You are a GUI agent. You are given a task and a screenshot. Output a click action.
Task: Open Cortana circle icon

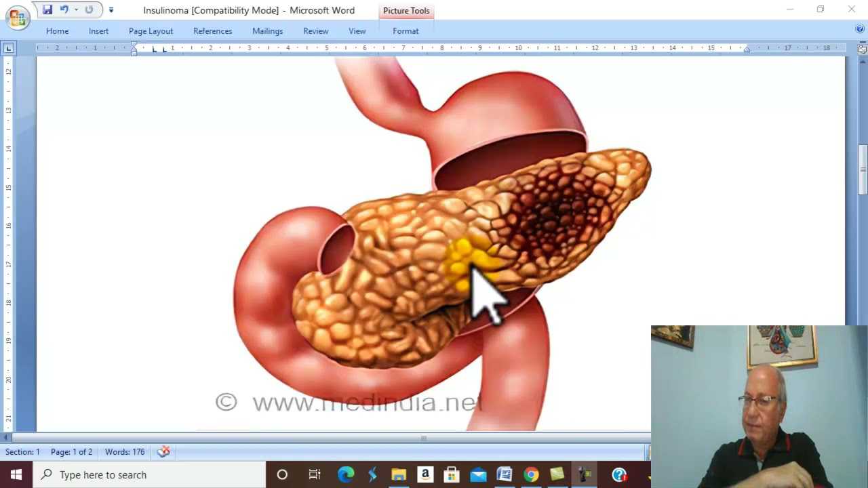(x=282, y=474)
